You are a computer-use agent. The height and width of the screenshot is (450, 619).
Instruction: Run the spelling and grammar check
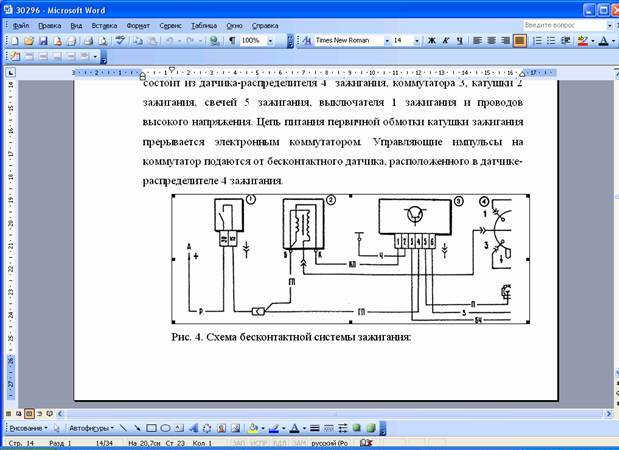tap(120, 41)
